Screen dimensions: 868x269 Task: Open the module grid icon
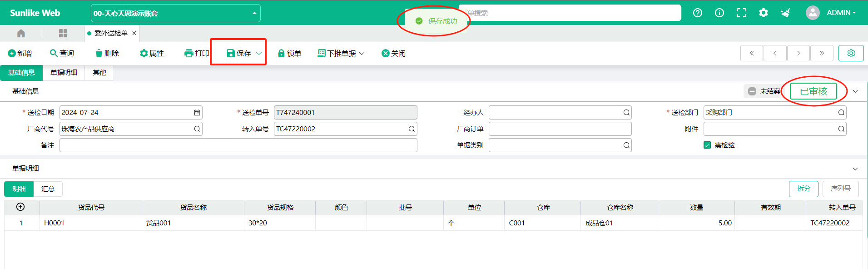coord(63,33)
